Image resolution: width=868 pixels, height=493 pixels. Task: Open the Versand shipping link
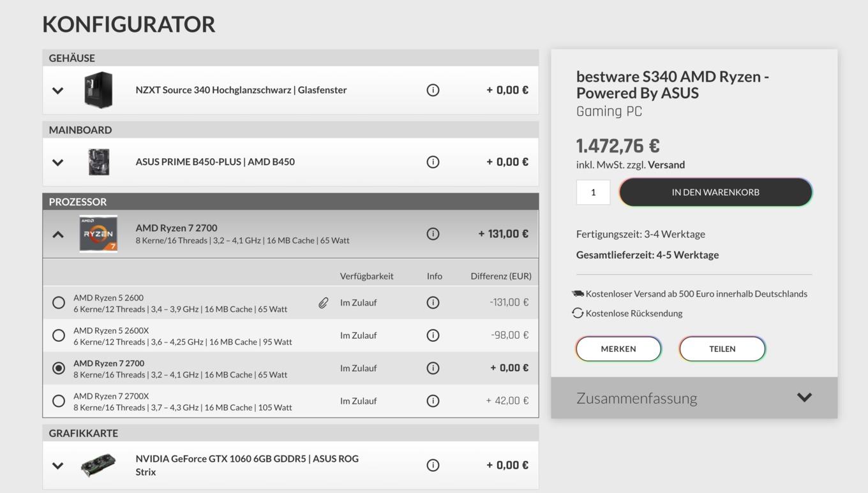[666, 165]
